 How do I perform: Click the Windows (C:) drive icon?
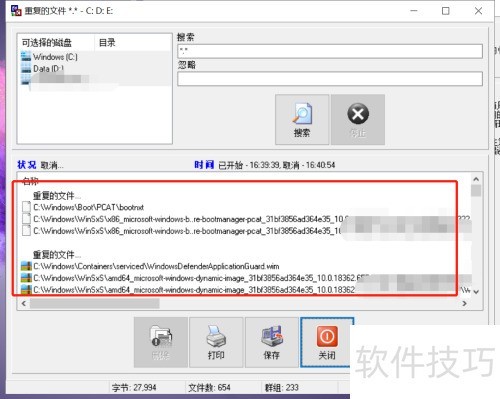(26, 56)
